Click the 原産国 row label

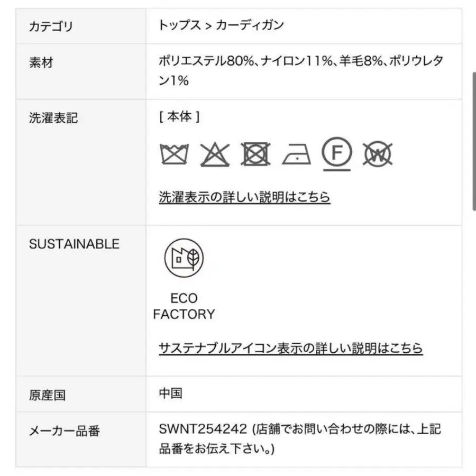pyautogui.click(x=47, y=395)
